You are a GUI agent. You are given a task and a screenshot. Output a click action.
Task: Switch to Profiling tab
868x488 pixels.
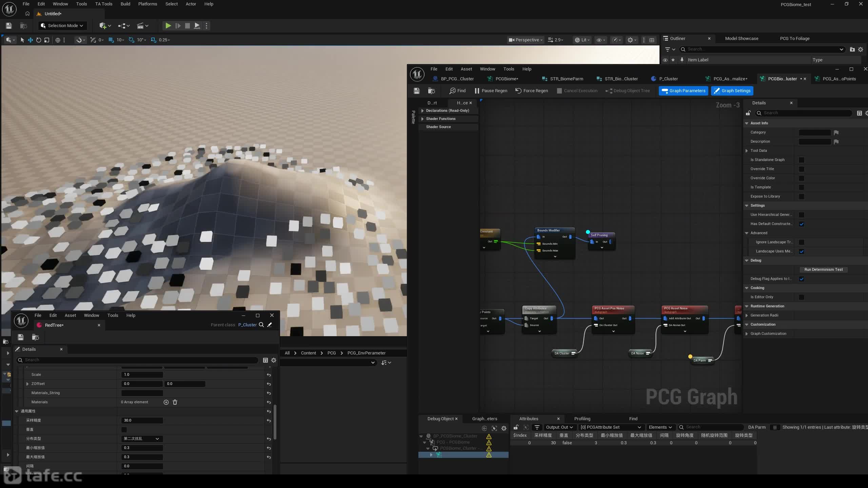click(582, 419)
